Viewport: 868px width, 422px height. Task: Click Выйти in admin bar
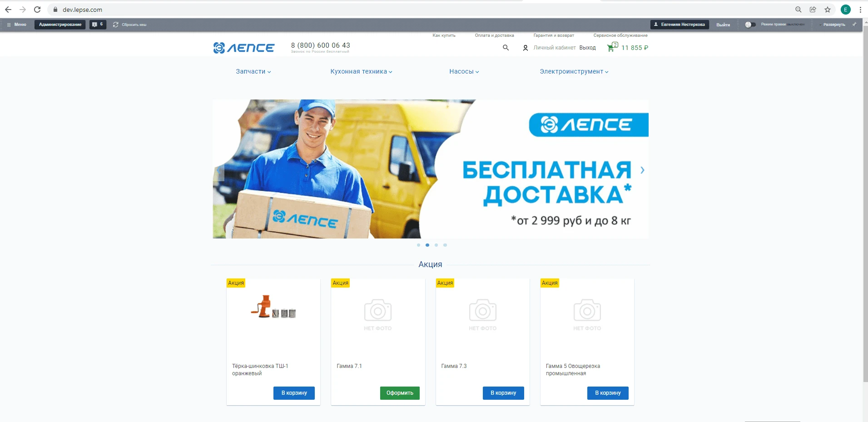click(x=723, y=25)
